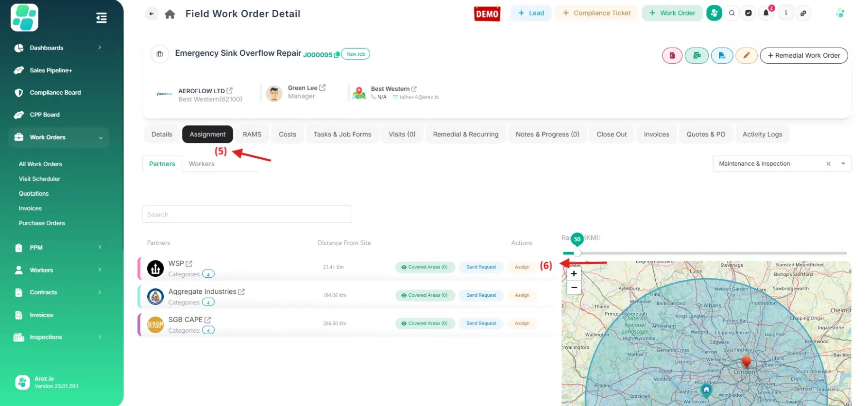Click WSP categories count badge
868x406 pixels.
click(208, 274)
